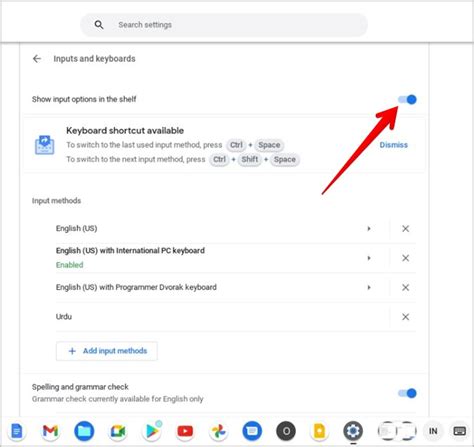Expand Programmer Dvorak keyboard options
The height and width of the screenshot is (447, 474).
[369, 287]
